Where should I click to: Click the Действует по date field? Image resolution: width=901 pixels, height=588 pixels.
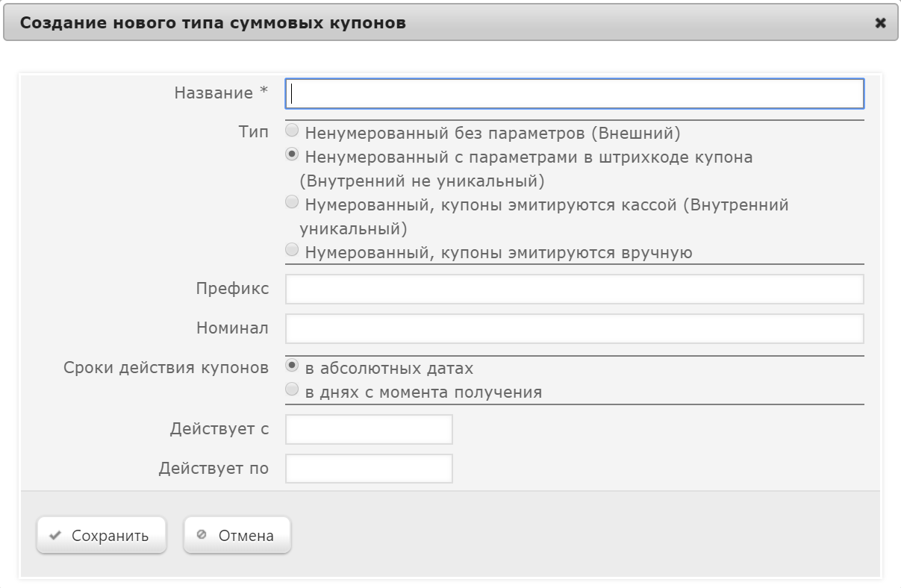tap(370, 469)
